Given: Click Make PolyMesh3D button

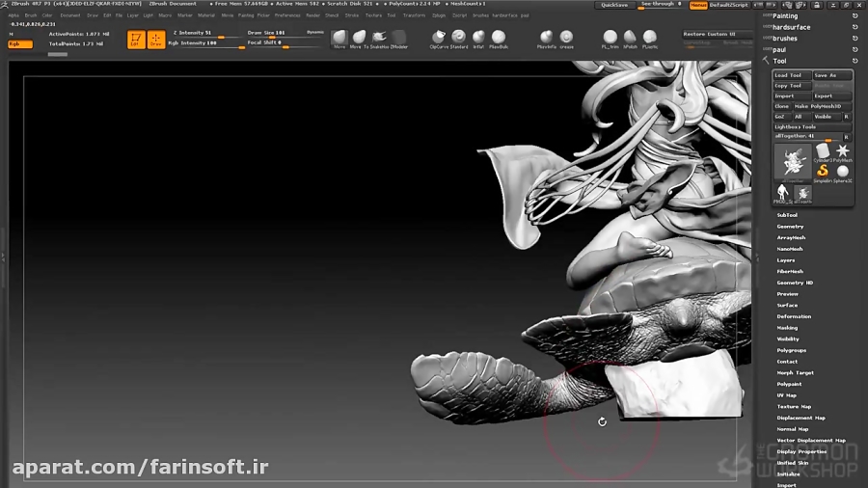Looking at the screenshot, I should 823,106.
